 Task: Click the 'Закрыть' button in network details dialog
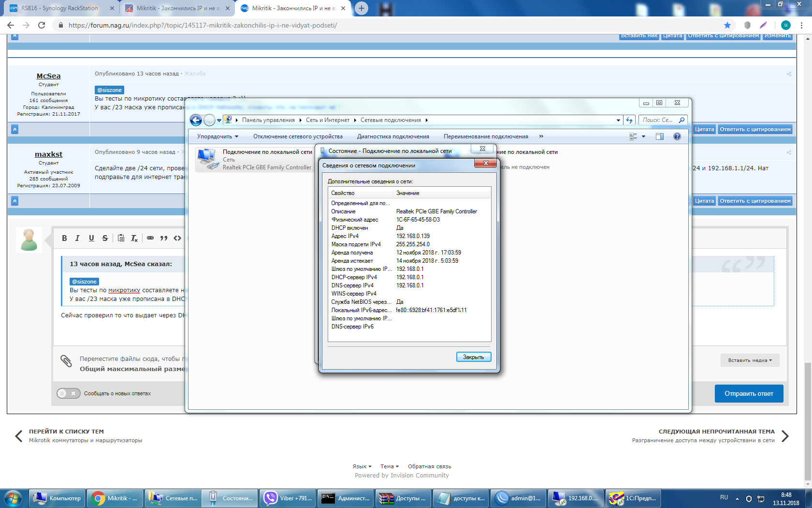(474, 357)
